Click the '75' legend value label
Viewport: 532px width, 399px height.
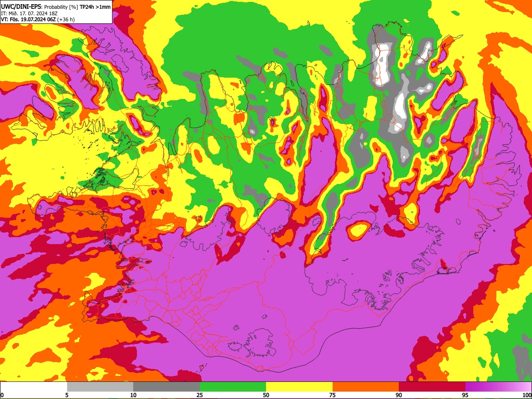[333, 395]
